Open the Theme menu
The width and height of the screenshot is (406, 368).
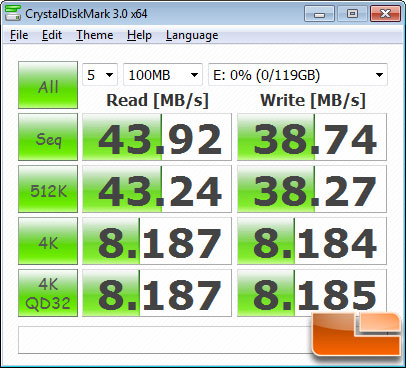(95, 35)
